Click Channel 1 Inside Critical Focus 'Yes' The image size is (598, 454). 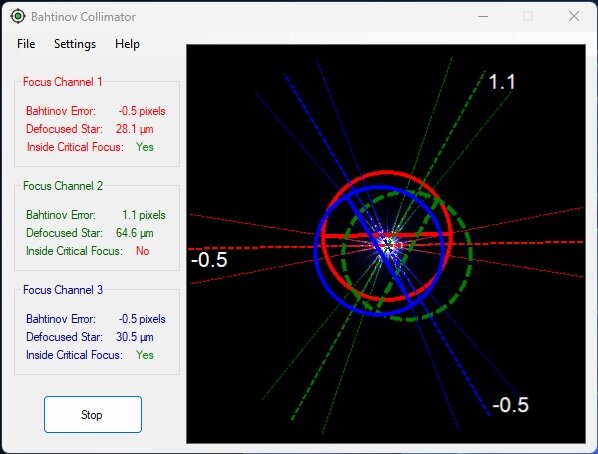coord(145,147)
